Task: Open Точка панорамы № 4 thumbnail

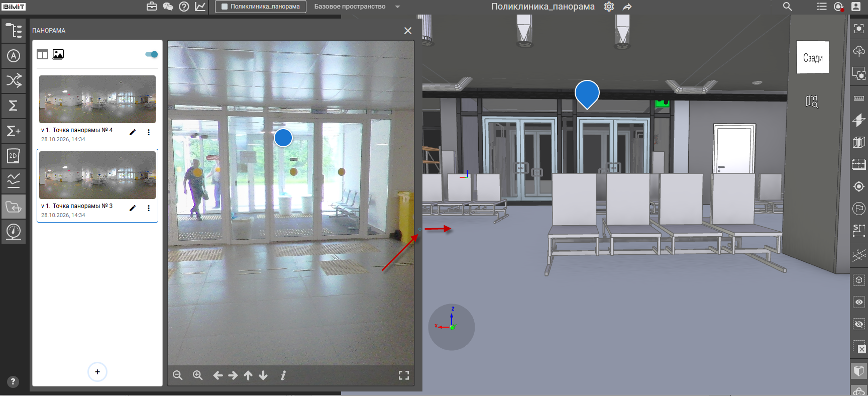Action: (97, 99)
